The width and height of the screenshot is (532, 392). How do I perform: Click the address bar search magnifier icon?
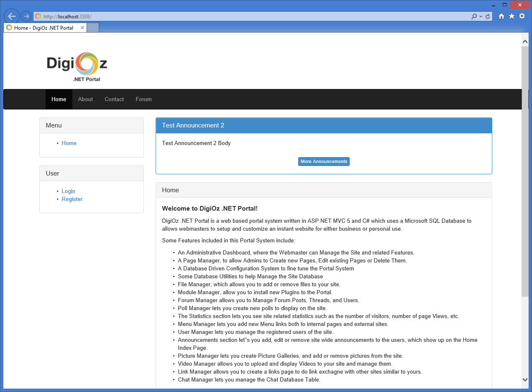[x=474, y=16]
